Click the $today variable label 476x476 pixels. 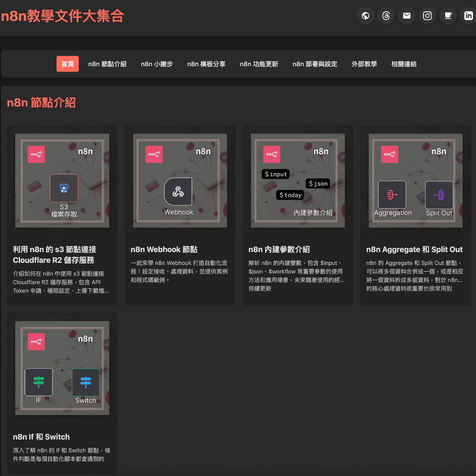pos(290,195)
